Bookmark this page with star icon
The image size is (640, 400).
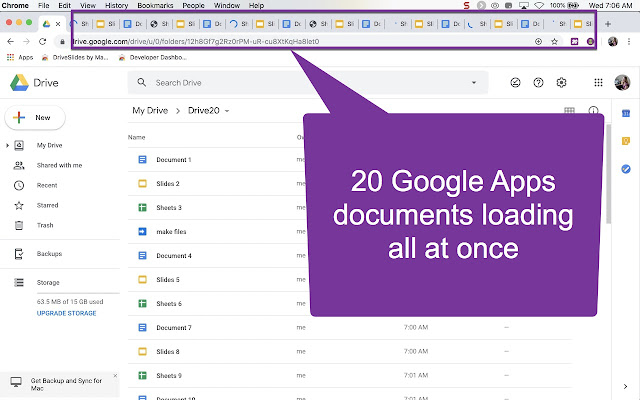[x=554, y=42]
